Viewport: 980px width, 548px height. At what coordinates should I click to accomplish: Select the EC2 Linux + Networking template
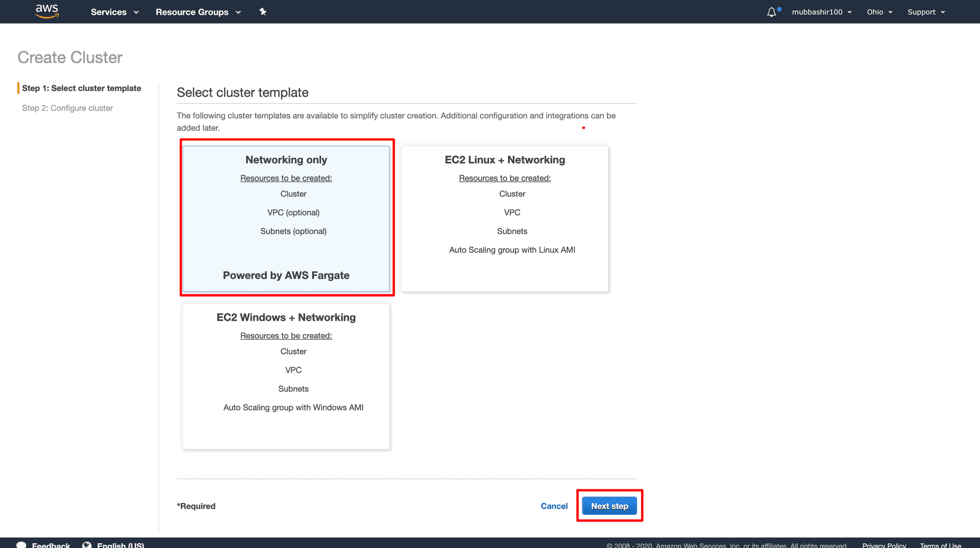[505, 219]
